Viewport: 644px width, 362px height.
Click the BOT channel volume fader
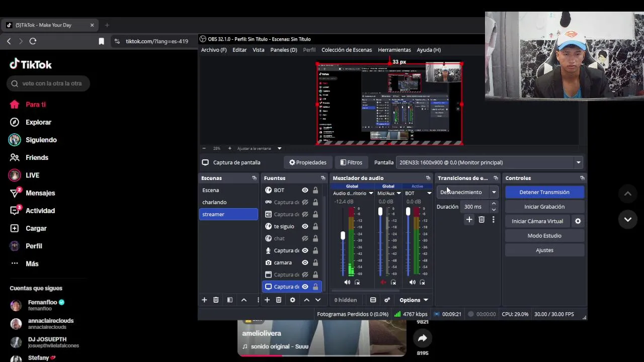click(408, 211)
